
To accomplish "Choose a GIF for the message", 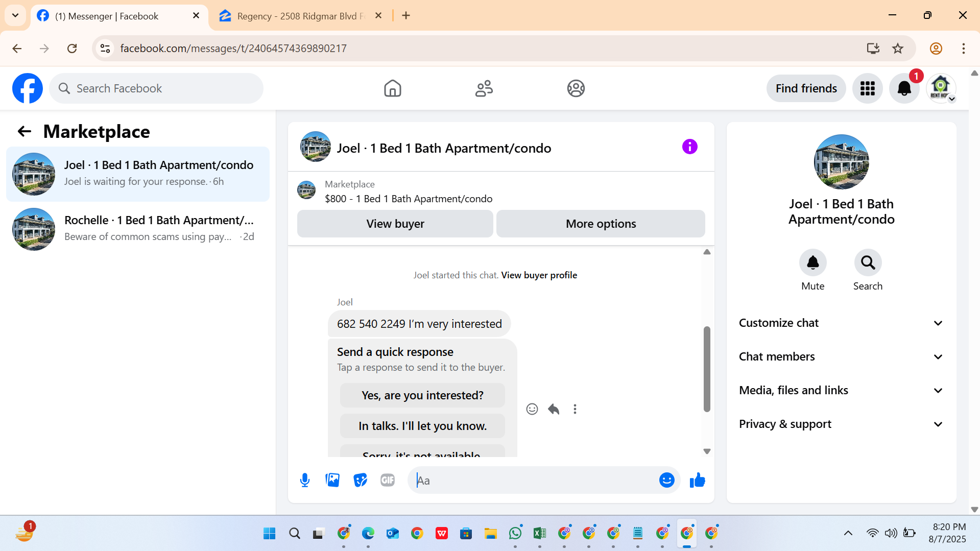I will [x=388, y=480].
